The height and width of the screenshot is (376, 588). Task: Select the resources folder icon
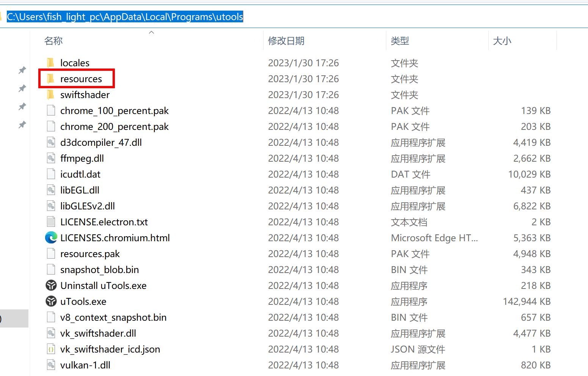pyautogui.click(x=50, y=78)
